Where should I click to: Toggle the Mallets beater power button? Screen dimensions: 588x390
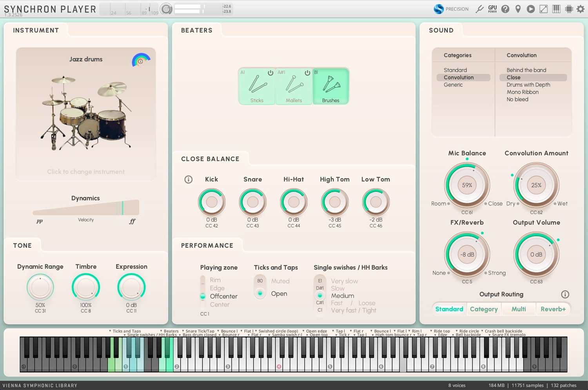tap(307, 73)
